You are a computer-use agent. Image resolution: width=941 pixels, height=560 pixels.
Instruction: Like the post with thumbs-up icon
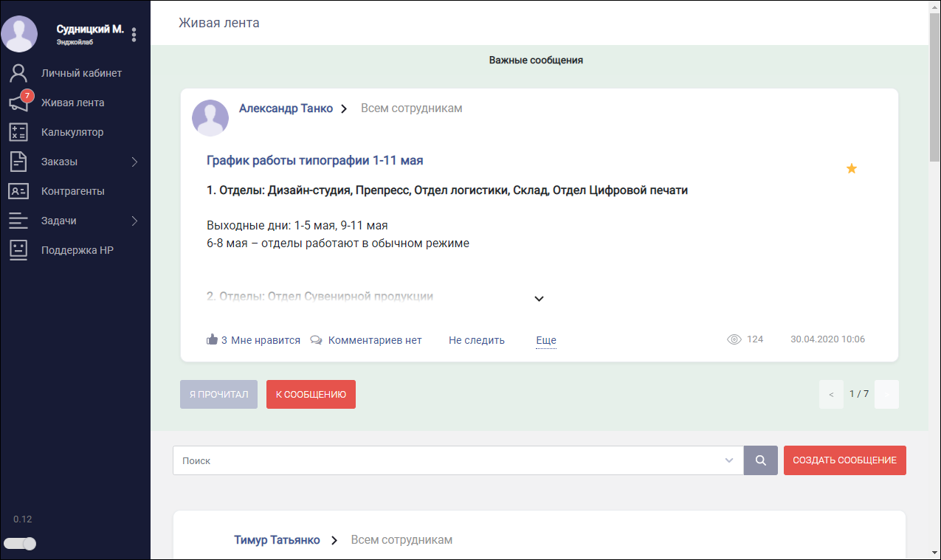coord(213,339)
